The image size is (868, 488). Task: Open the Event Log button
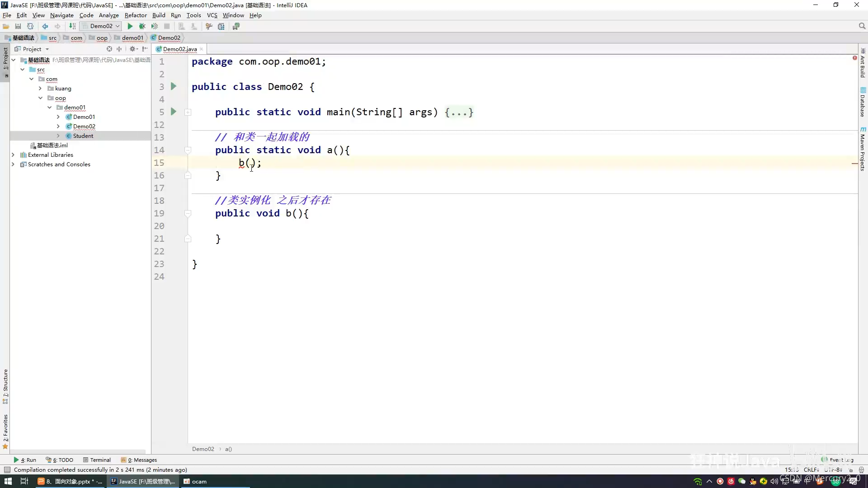[837, 460]
